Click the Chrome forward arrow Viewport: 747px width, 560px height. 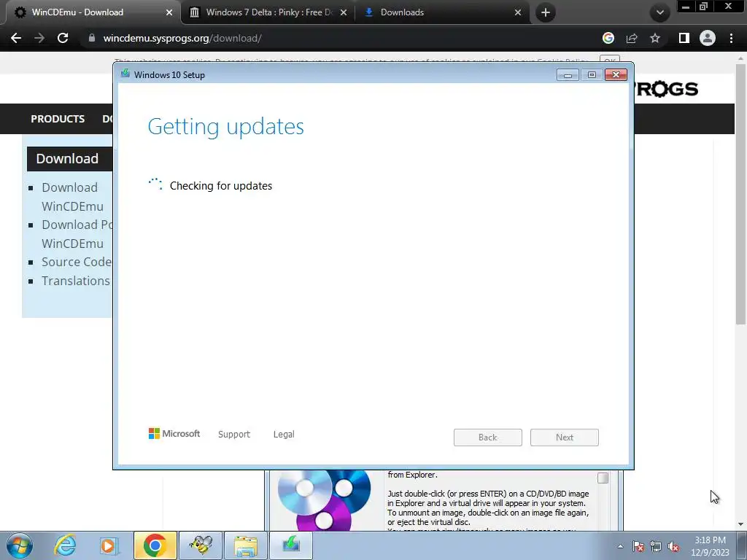(x=39, y=38)
